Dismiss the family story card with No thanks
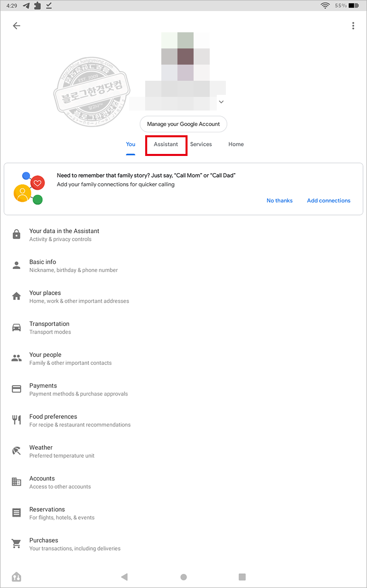The height and width of the screenshot is (588, 367). (279, 200)
